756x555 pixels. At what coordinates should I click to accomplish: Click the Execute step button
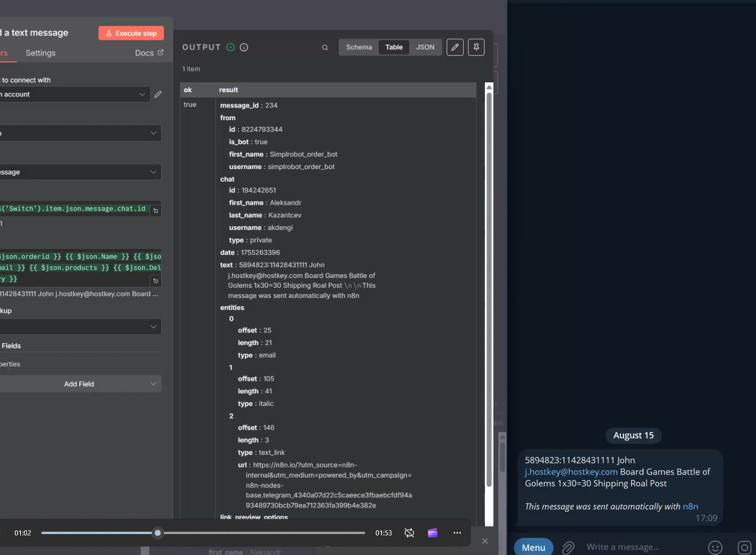point(131,33)
